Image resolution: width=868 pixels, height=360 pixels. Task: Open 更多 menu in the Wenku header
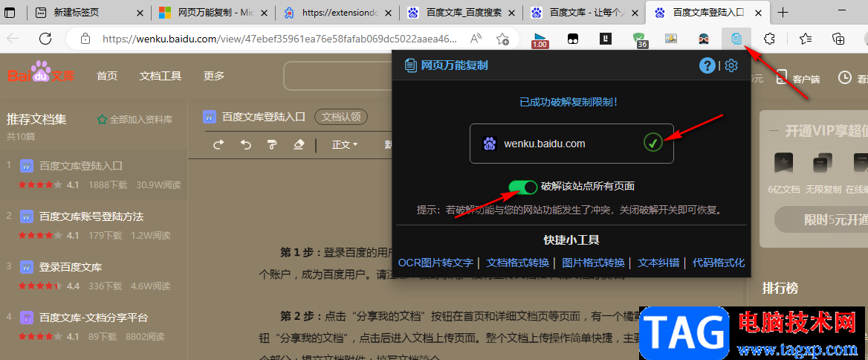(214, 76)
